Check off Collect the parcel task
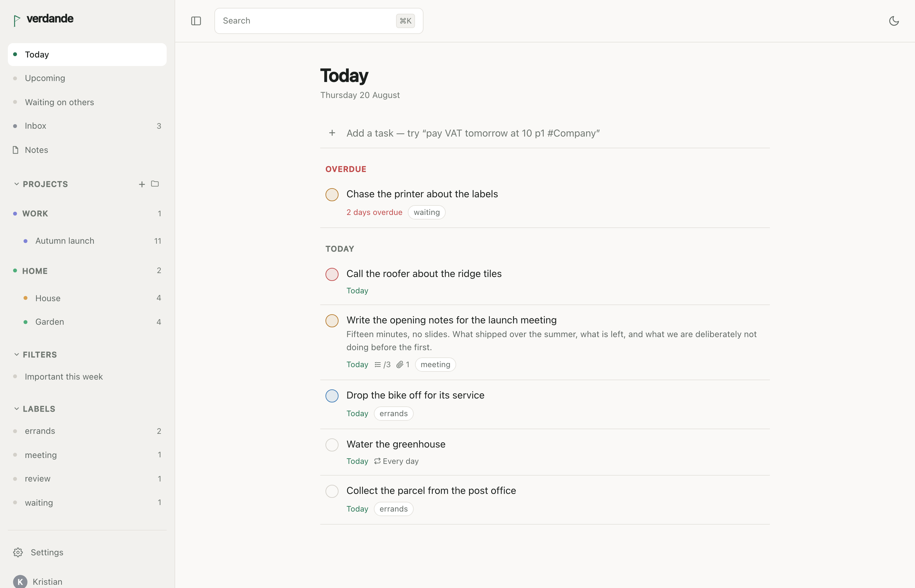Screen dimensions: 915x588 pyautogui.click(x=332, y=491)
